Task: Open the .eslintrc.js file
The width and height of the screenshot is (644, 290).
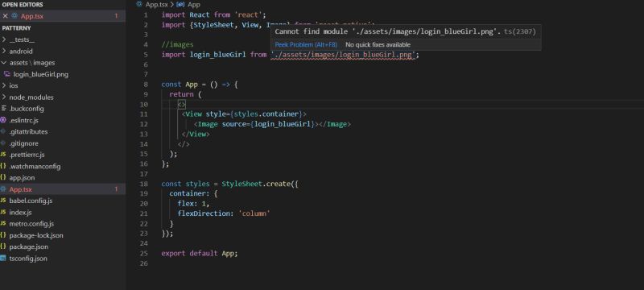Action: click(x=23, y=120)
